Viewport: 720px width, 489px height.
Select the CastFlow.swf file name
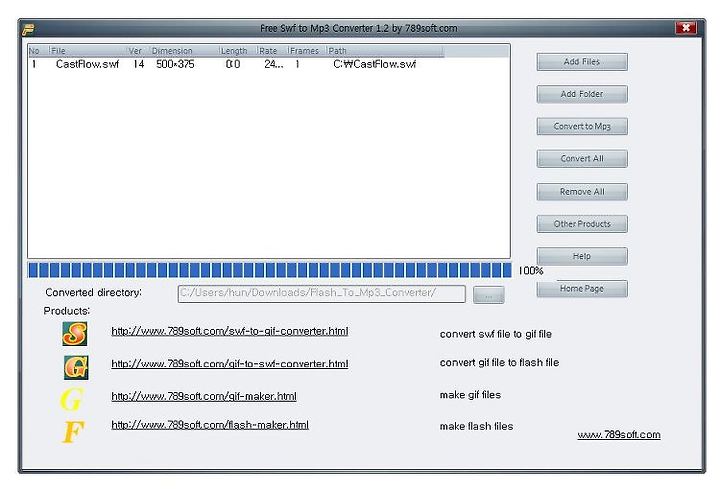pos(87,64)
